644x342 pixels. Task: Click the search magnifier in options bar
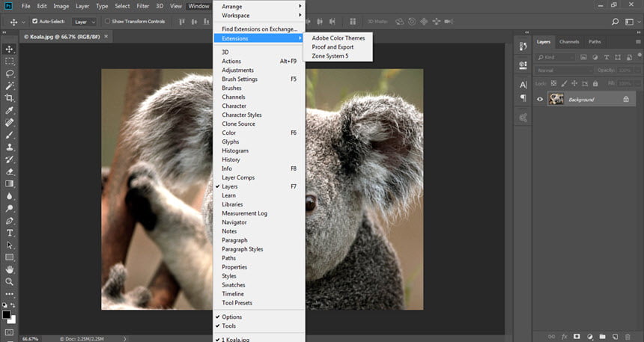click(x=615, y=22)
